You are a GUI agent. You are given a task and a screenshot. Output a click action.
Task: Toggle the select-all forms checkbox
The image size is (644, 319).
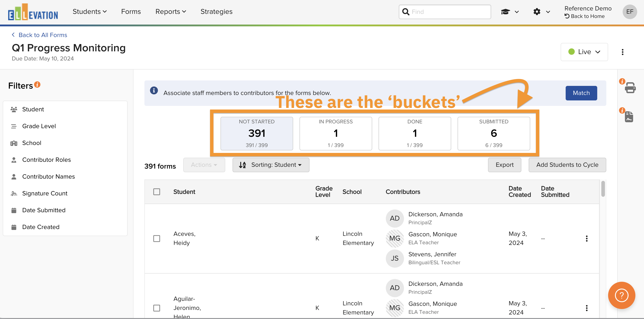point(156,192)
